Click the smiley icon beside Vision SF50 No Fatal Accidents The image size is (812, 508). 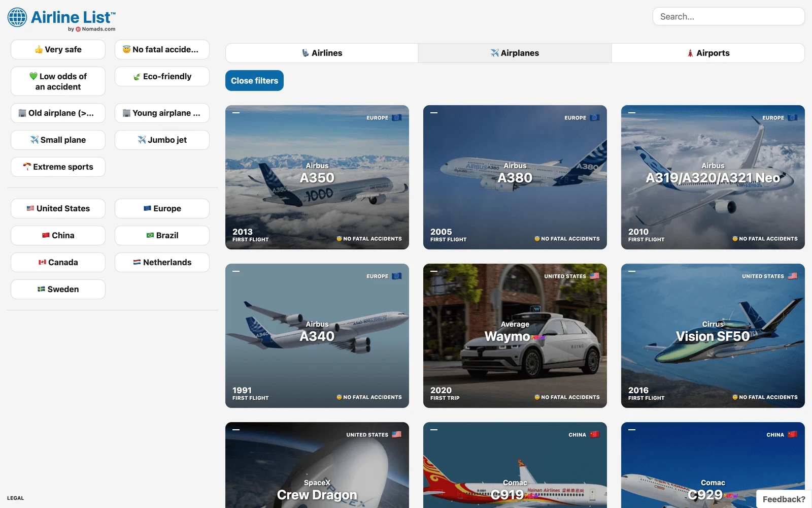735,397
